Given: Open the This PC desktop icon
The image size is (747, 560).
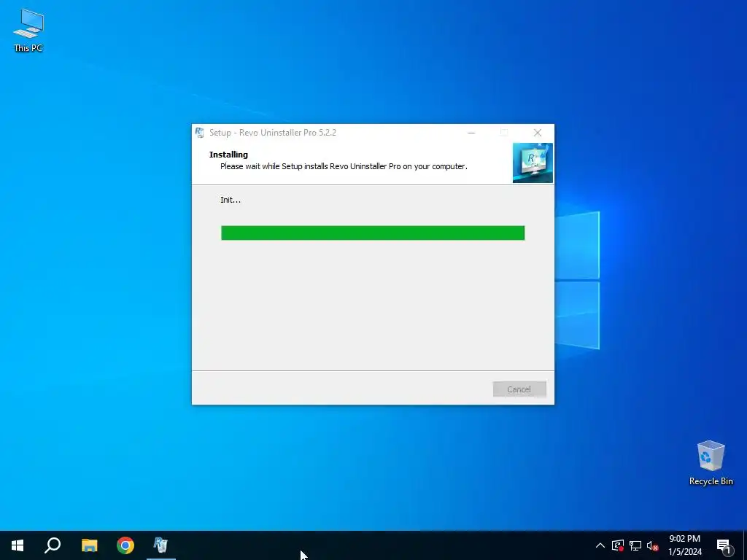Looking at the screenshot, I should (x=28, y=31).
